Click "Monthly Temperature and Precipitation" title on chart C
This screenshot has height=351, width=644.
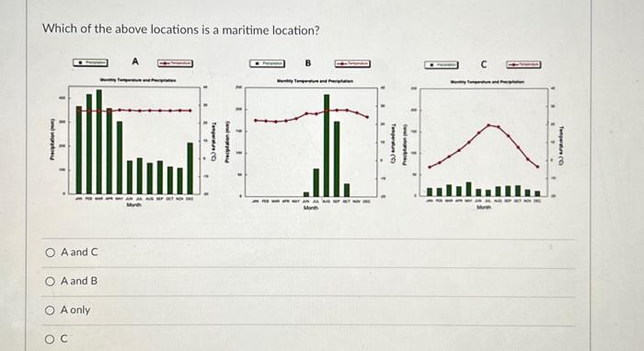click(x=488, y=81)
